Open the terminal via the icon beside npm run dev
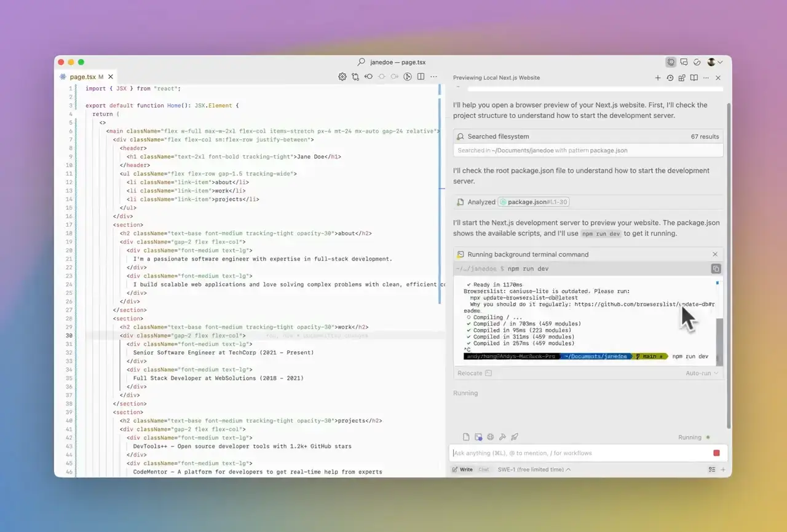Image resolution: width=787 pixels, height=532 pixels. 716,268
